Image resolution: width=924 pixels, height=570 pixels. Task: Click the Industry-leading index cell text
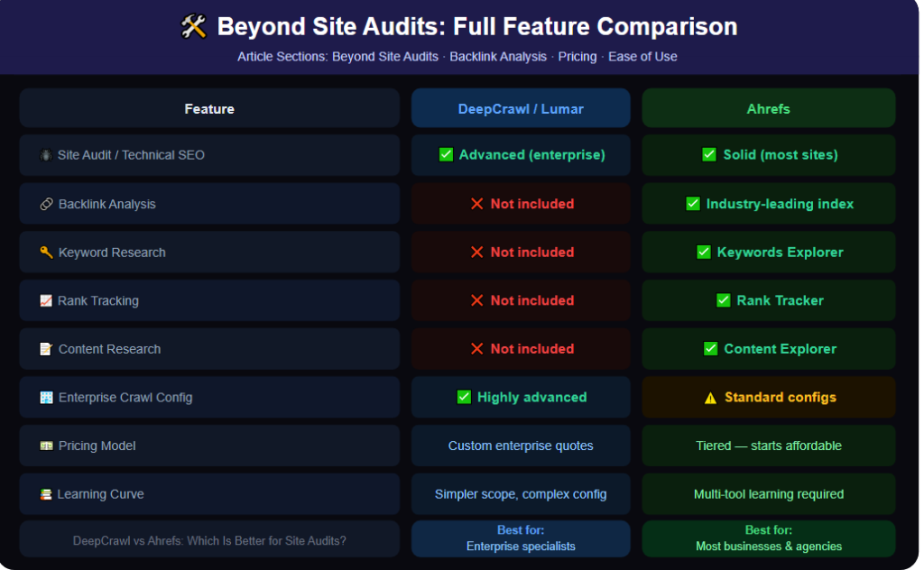pos(780,204)
